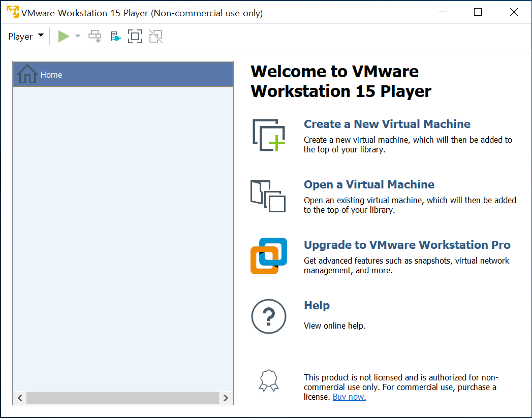Click 'Welcome to VMware Workstation 15 Player' title
The width and height of the screenshot is (532, 418).
[341, 81]
